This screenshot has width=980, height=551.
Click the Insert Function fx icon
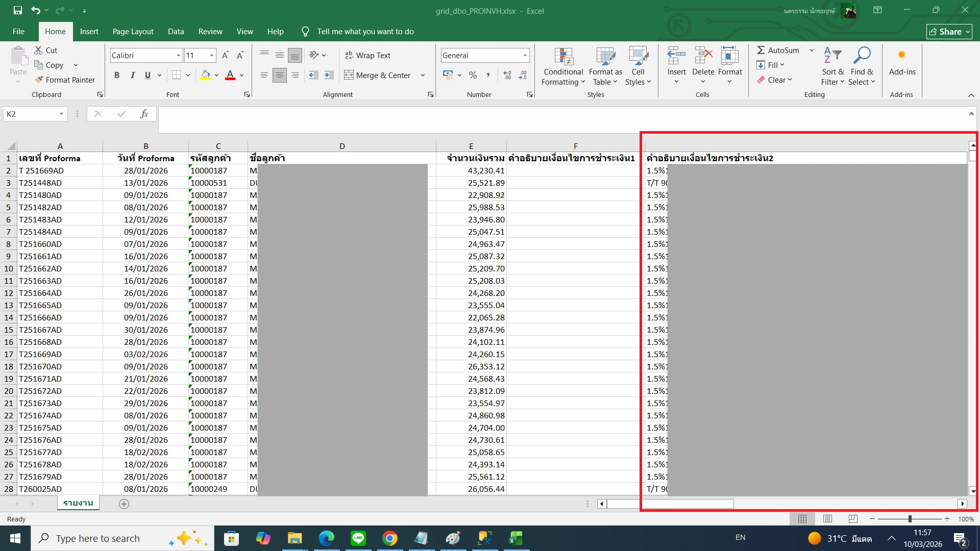tap(144, 114)
